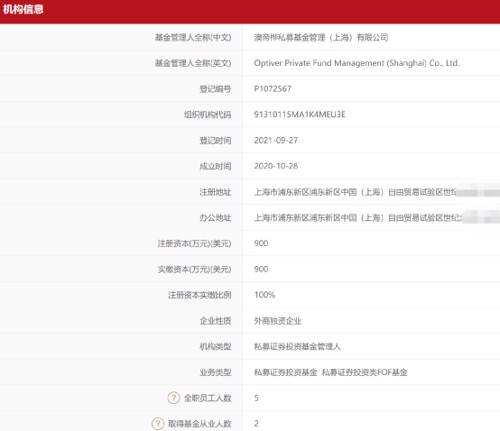This screenshot has width=500, height=431.
Task: Click the 100% paid-in ratio value
Action: 264,295
